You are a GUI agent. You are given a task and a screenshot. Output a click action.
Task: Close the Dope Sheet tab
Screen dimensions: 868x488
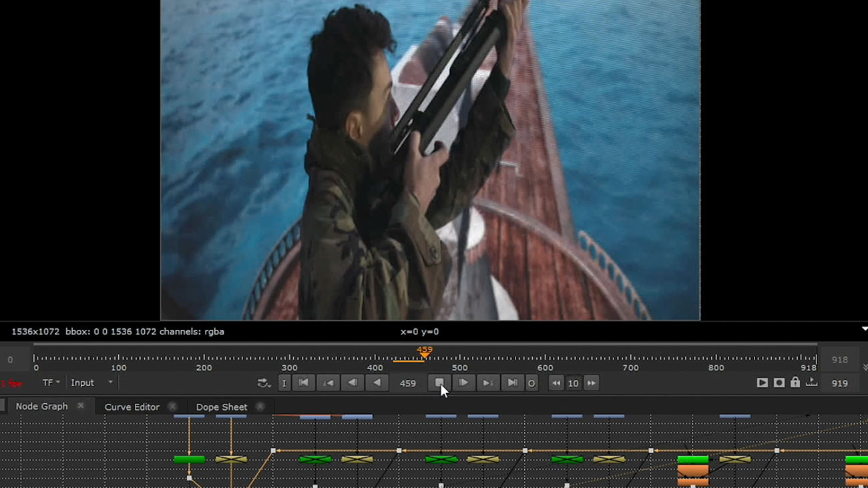tap(260, 407)
